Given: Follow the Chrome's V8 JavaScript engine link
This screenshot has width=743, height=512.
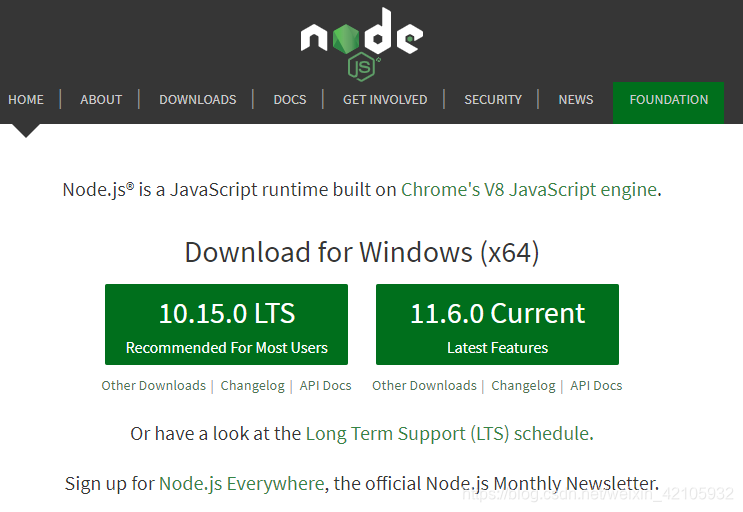Looking at the screenshot, I should (x=529, y=189).
